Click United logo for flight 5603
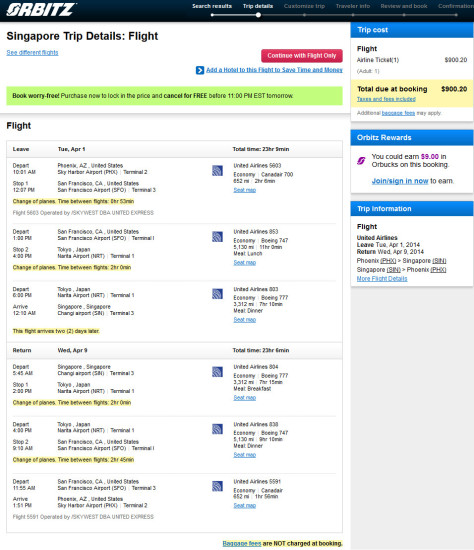The height and width of the screenshot is (550, 474). click(x=218, y=170)
